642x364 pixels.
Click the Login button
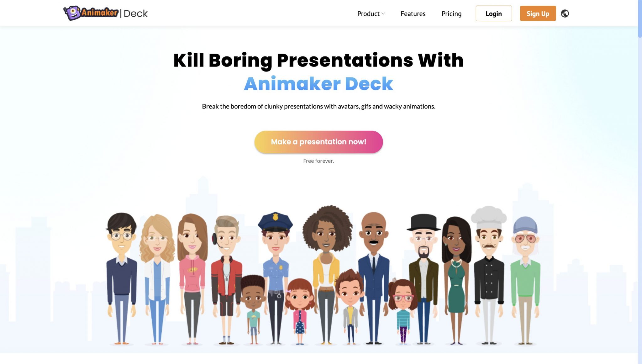(493, 13)
